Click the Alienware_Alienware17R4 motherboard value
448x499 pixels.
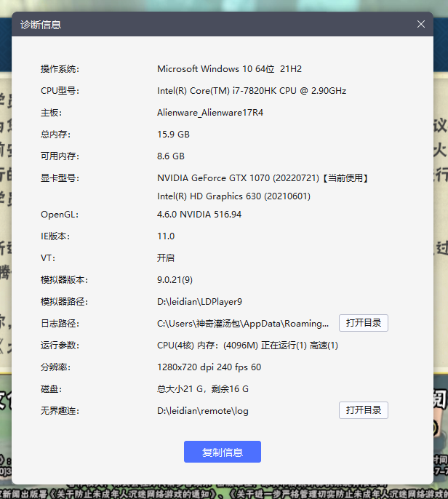click(210, 113)
